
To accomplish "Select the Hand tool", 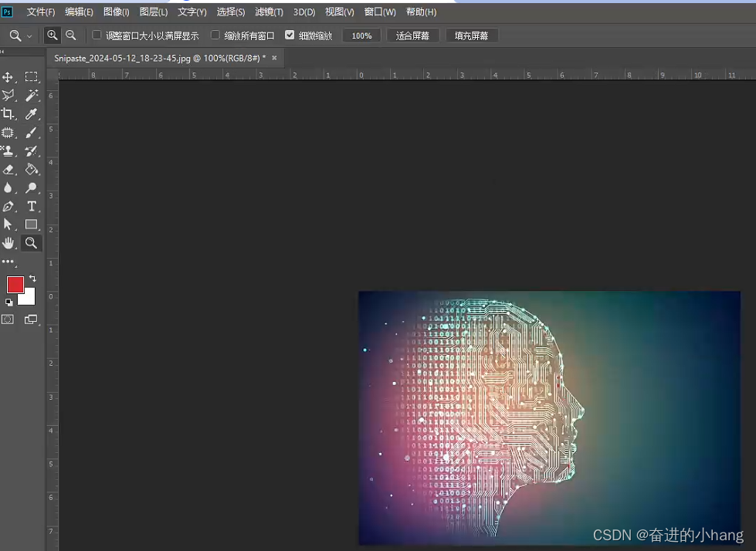I will (x=8, y=243).
